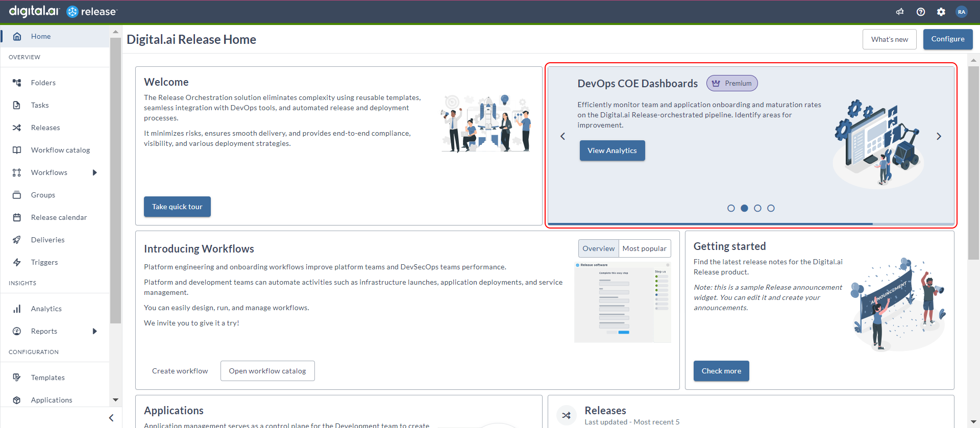Open Release calendar in the sidebar
This screenshot has width=980, height=428.
tap(55, 217)
